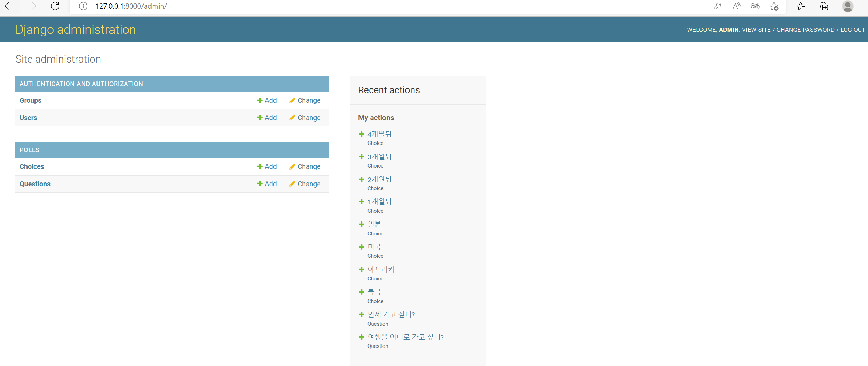Activate the Read aloud icon
868x366 pixels.
[736, 6]
